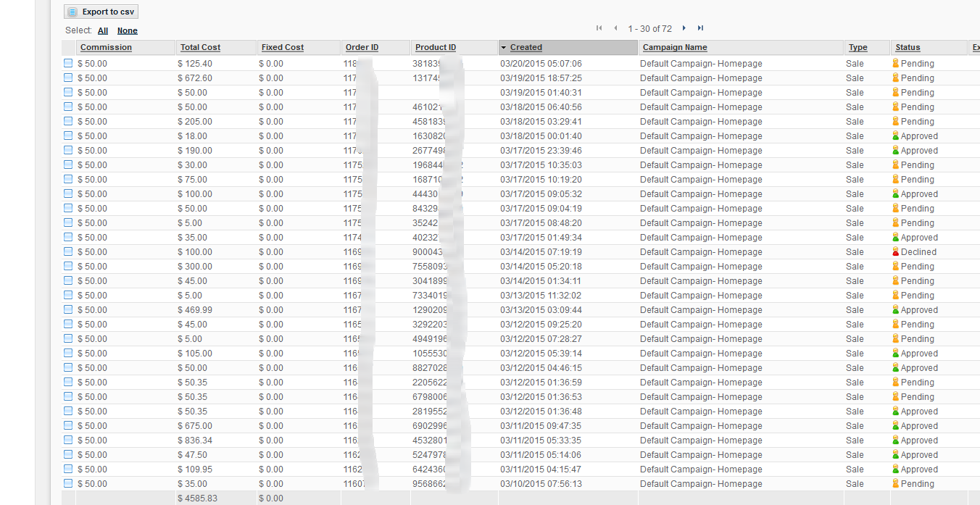Click the summed total '$ 4585.83'
Image resolution: width=980 pixels, height=505 pixels.
[x=198, y=498]
